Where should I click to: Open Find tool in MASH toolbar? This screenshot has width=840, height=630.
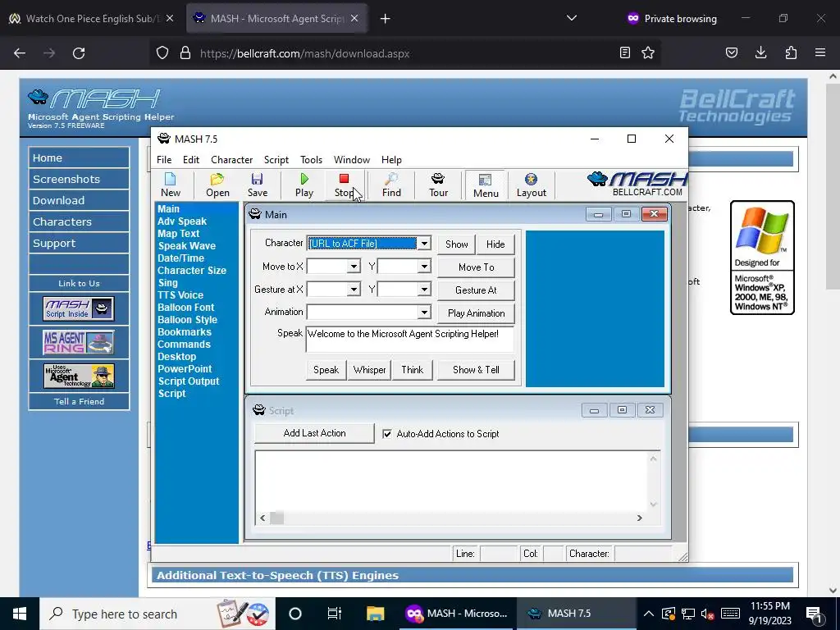click(x=391, y=185)
